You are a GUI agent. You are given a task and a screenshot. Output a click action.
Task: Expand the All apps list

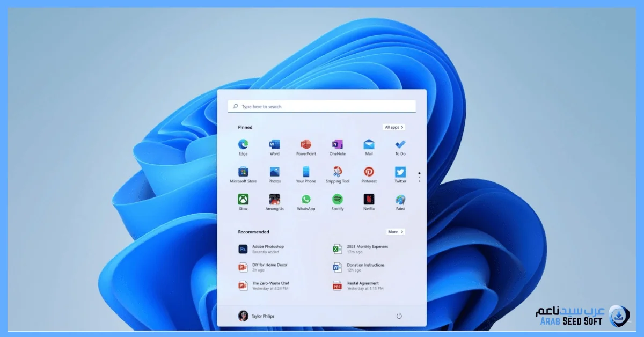(x=393, y=127)
